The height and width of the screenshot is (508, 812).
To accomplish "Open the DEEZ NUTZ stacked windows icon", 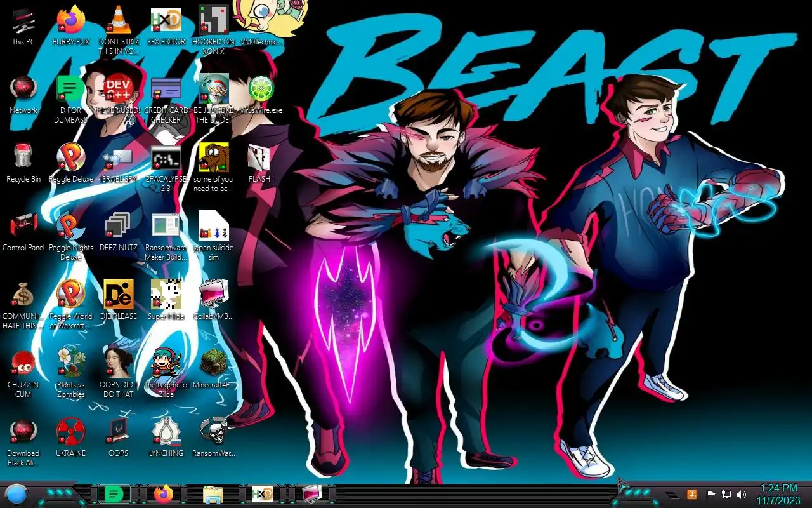I will (118, 231).
